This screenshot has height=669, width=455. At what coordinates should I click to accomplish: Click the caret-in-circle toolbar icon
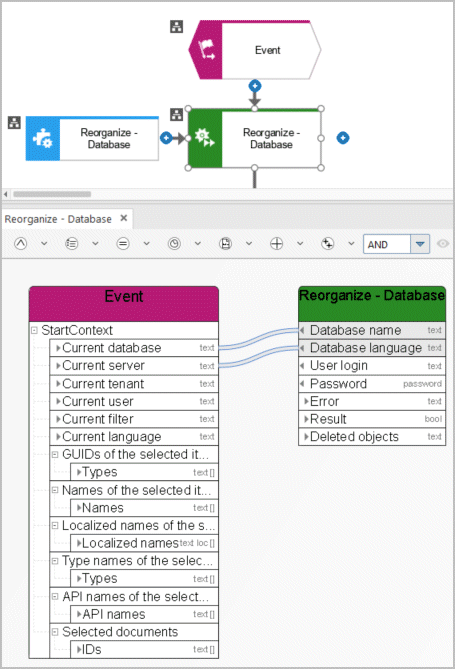tap(20, 244)
